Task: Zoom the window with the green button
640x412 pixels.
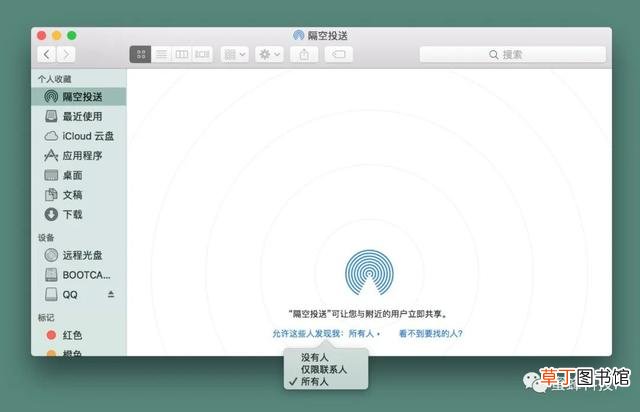Action: click(x=72, y=36)
